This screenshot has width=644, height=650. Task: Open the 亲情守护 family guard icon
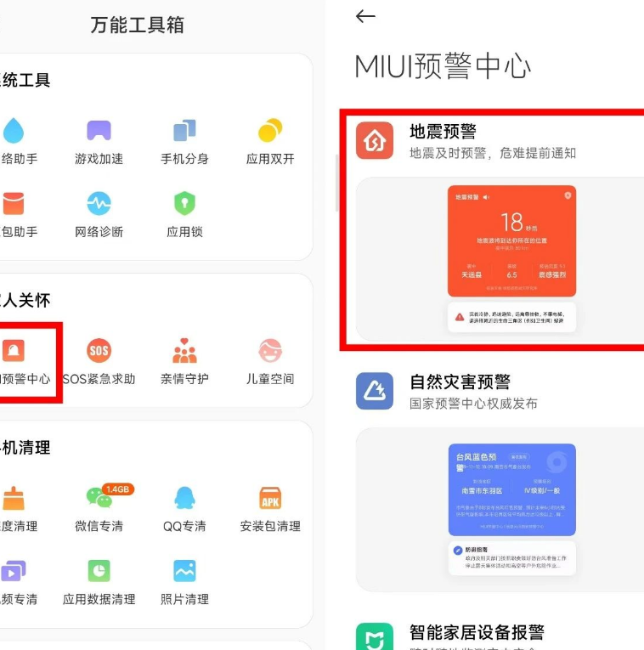(x=184, y=351)
